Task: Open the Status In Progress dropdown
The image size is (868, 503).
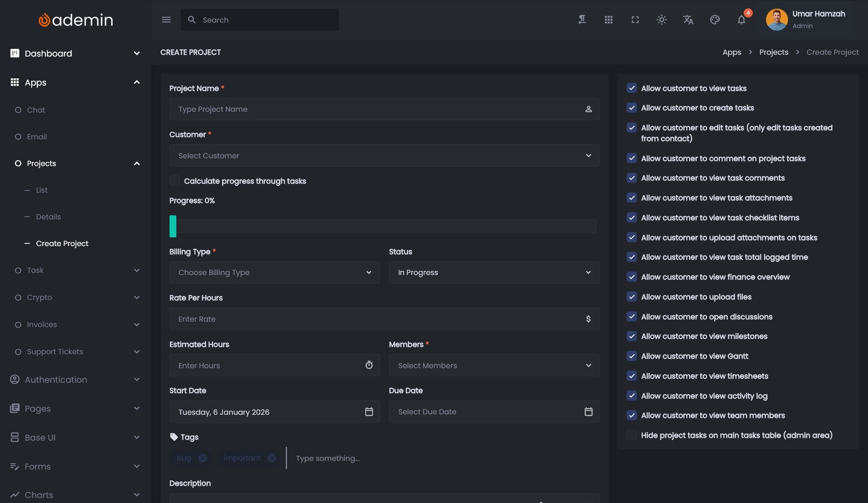Action: (494, 273)
